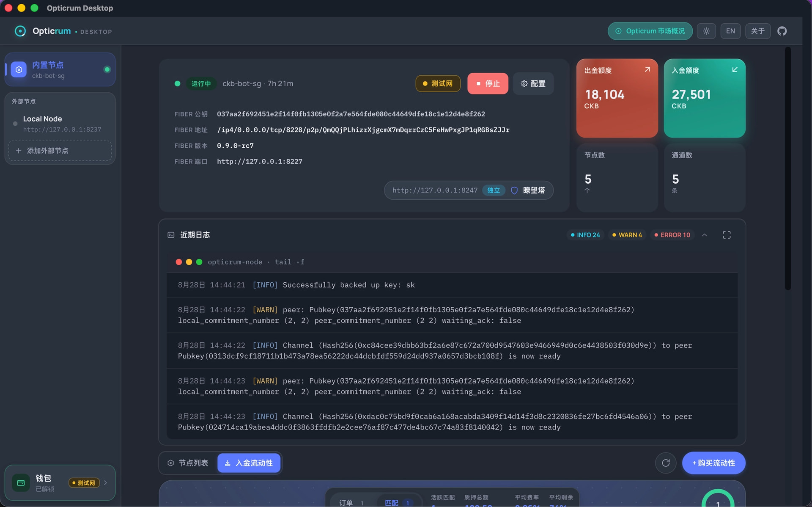This screenshot has width=812, height=507.
Task: Open the 瞭望塔 watchtower shield
Action: click(528, 190)
